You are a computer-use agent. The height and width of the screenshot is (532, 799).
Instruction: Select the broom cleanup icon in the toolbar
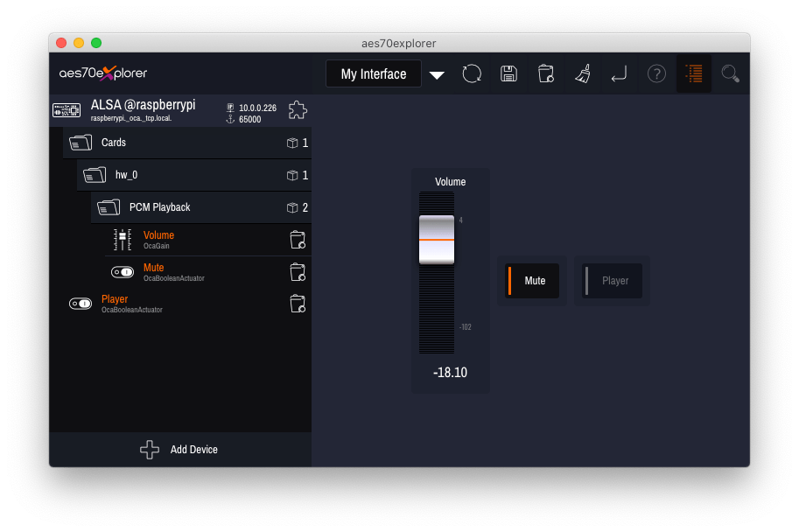tap(582, 73)
